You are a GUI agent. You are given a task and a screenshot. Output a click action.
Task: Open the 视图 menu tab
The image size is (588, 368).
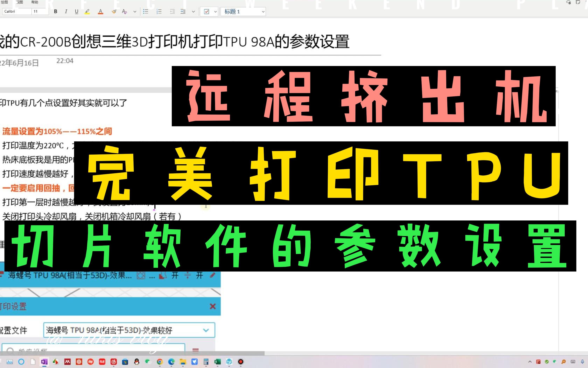pyautogui.click(x=19, y=2)
